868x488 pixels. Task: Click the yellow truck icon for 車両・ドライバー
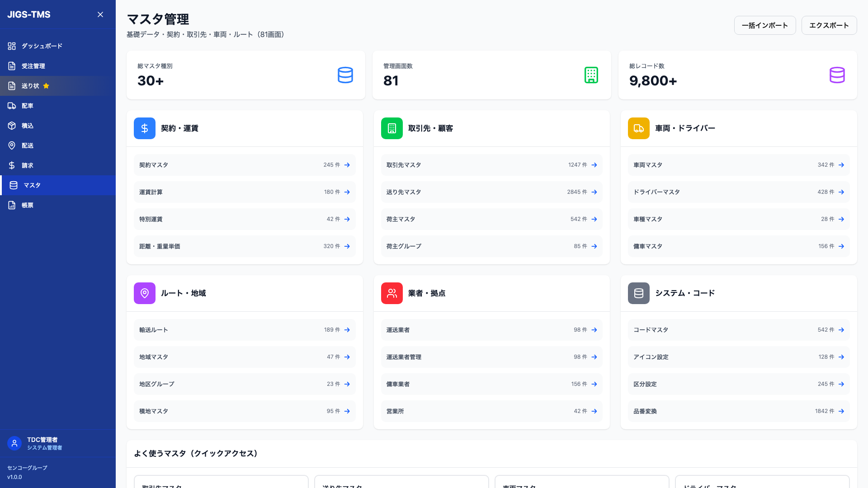pyautogui.click(x=638, y=128)
